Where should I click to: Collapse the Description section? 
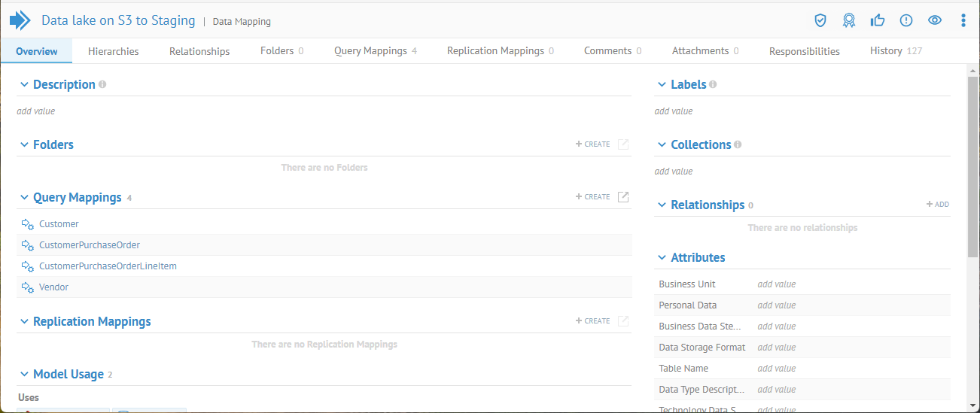tap(24, 85)
